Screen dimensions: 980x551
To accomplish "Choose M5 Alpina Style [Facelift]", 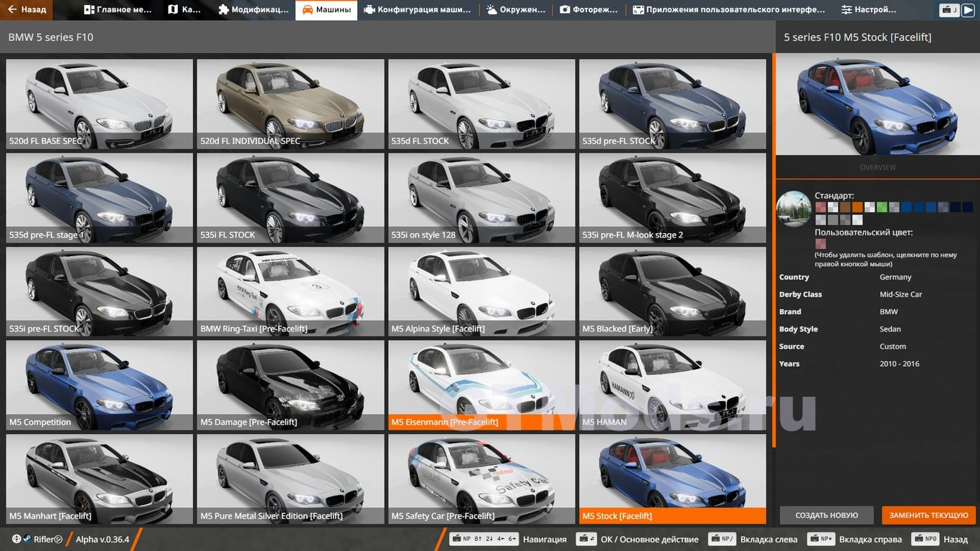I will (481, 291).
